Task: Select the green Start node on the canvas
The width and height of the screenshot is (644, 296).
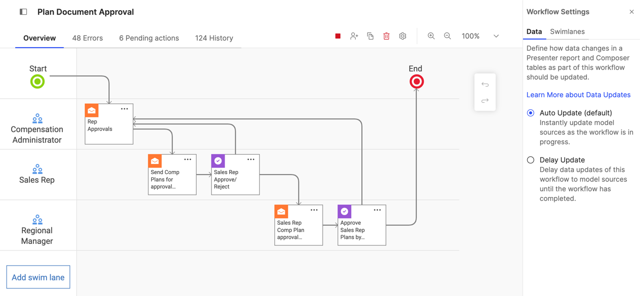Action: 37,81
